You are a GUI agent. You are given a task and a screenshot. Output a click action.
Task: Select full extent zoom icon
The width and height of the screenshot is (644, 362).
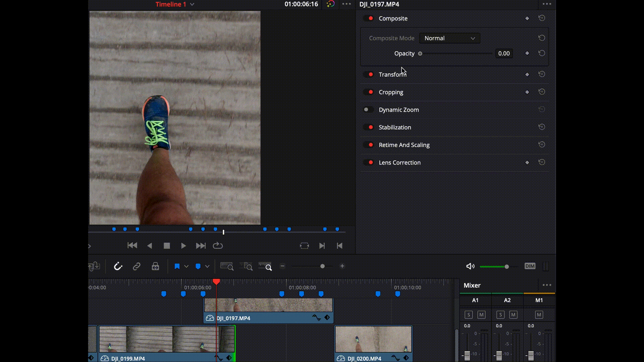coord(227,266)
